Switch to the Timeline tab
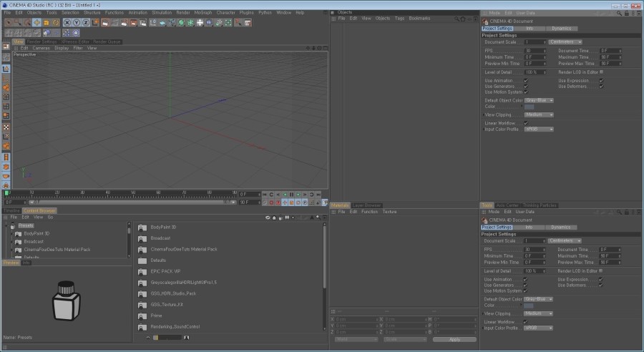Screen dimensions: 644x352 coord(11,211)
